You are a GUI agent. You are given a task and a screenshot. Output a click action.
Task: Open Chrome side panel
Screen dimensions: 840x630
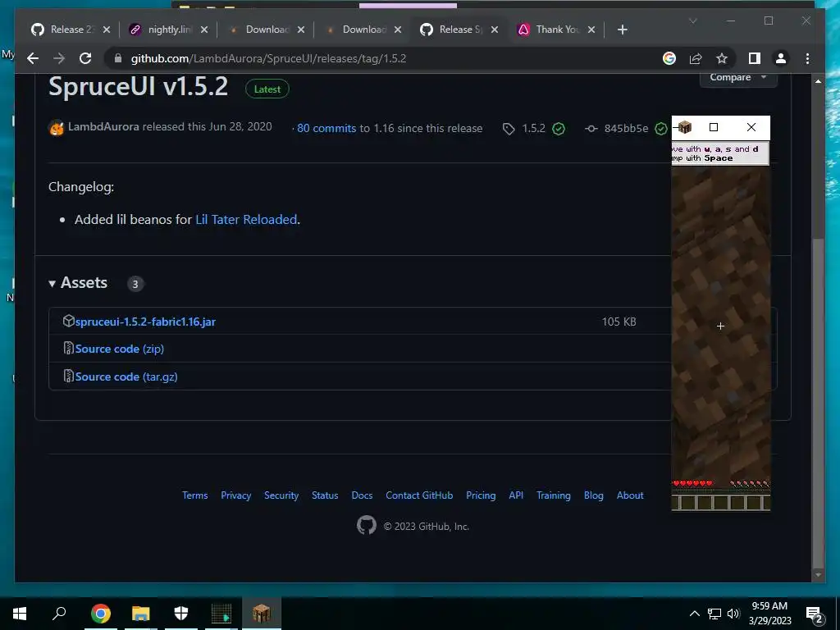[755, 58]
